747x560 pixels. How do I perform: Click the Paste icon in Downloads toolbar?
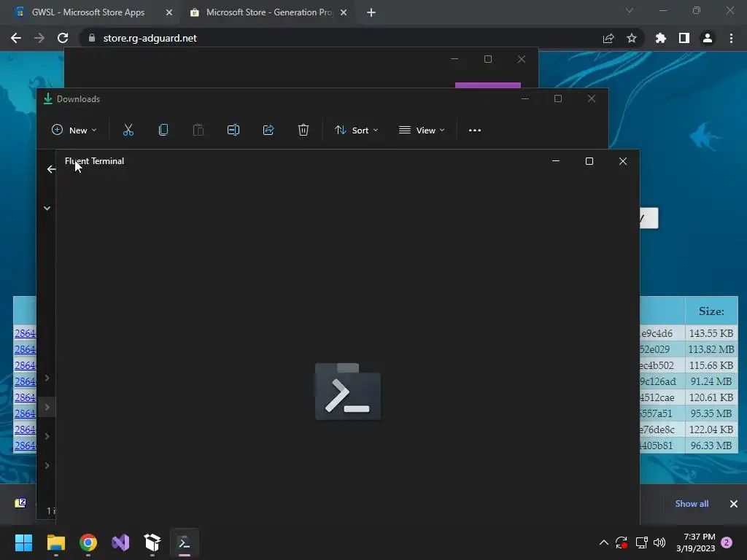point(198,130)
